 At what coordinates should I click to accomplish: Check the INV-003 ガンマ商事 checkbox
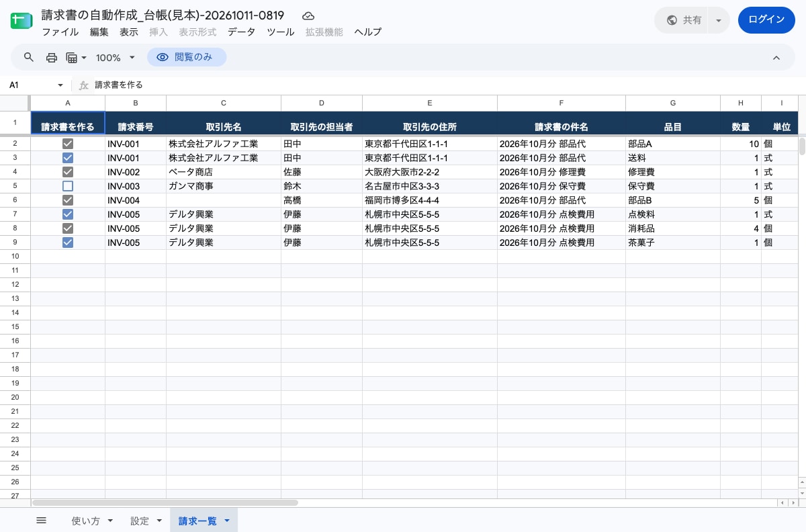(x=68, y=186)
